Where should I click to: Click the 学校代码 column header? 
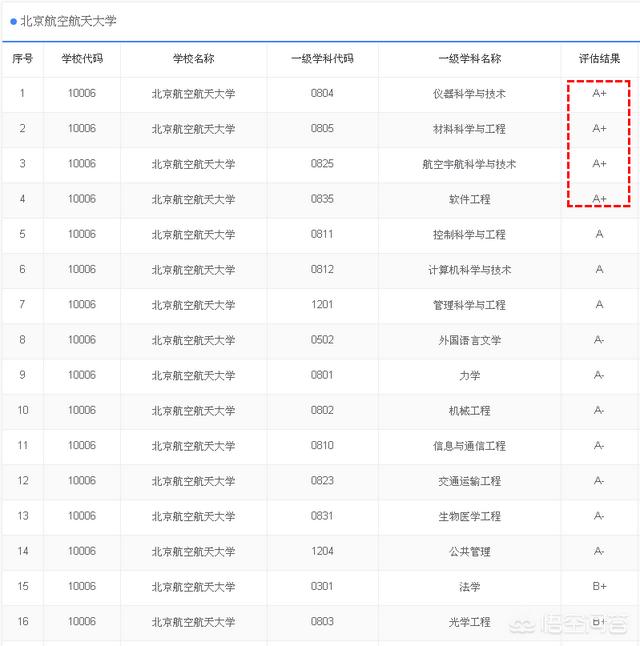coord(82,59)
